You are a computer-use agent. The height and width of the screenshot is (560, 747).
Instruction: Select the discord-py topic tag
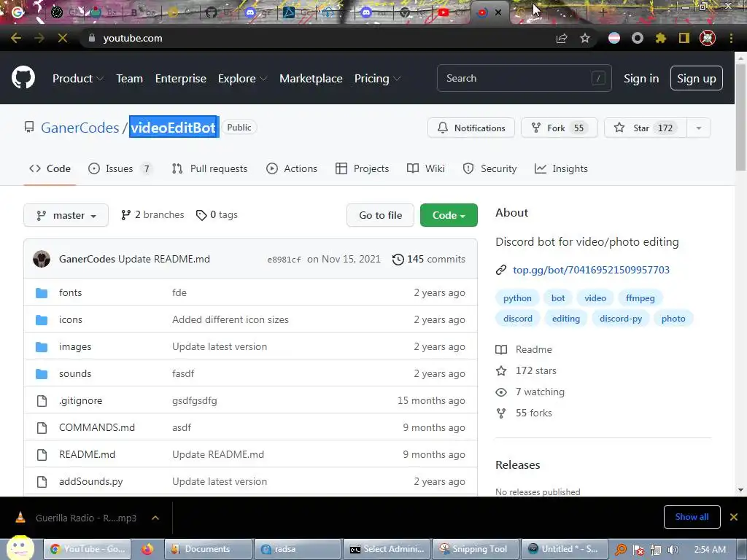pos(621,319)
